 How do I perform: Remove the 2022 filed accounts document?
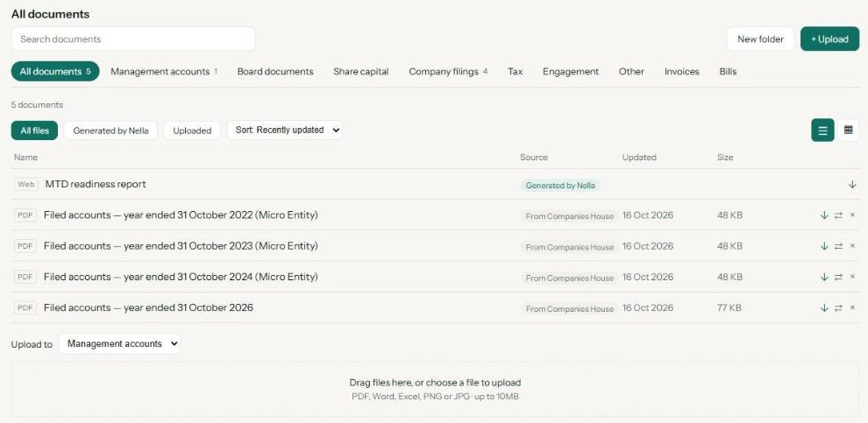click(x=852, y=215)
